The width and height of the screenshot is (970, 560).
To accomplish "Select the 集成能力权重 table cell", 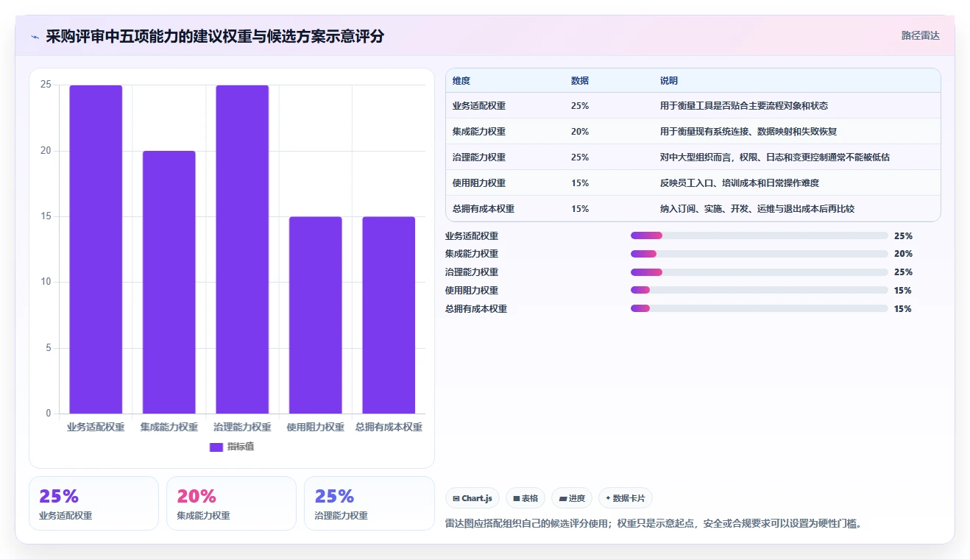I will (479, 132).
